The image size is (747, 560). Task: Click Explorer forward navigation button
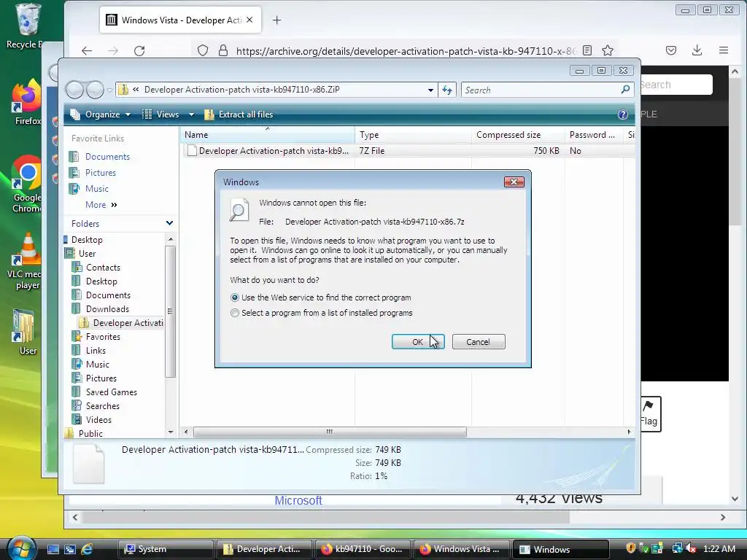[95, 90]
